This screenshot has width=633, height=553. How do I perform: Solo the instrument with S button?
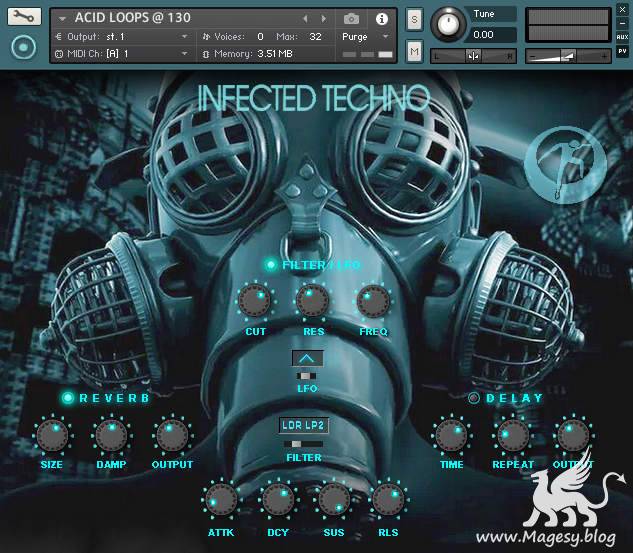click(414, 19)
